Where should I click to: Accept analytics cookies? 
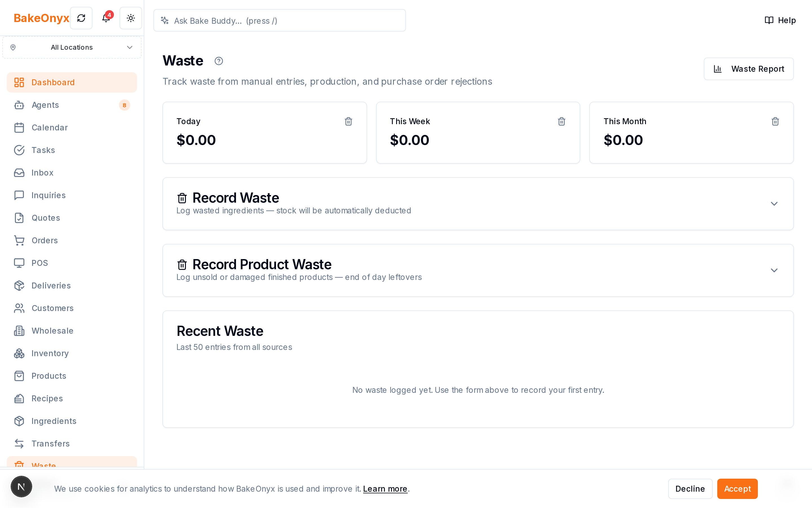pyautogui.click(x=737, y=489)
